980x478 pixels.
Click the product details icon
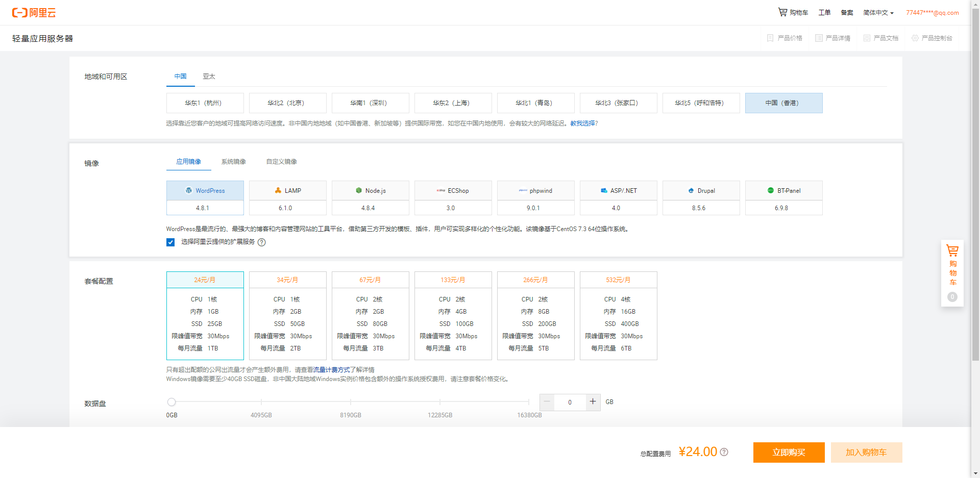point(819,38)
